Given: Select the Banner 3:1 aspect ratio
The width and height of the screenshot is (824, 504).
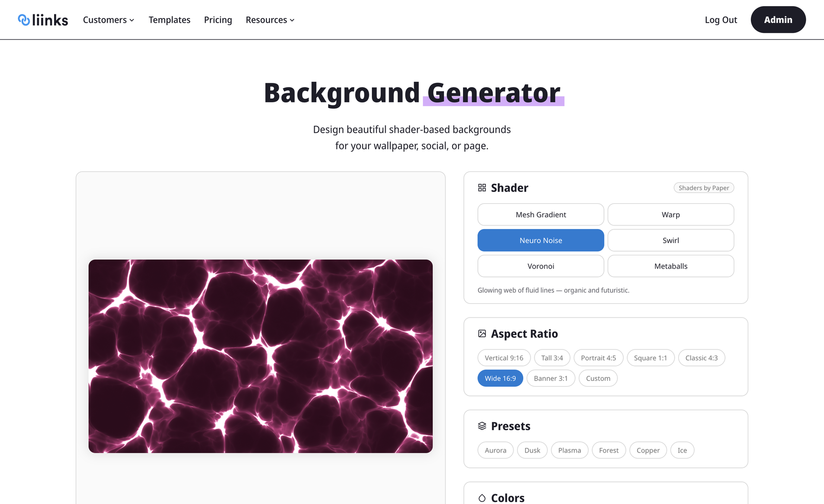Looking at the screenshot, I should click(x=551, y=378).
